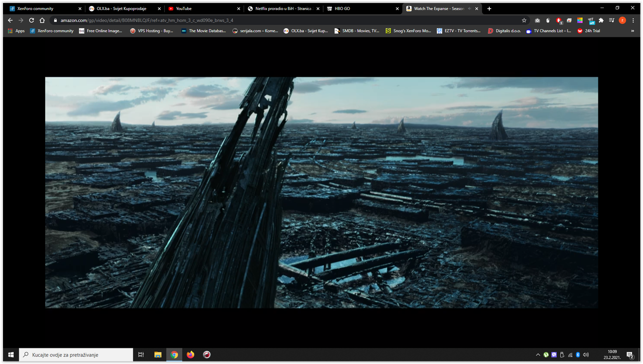Viewport: 643px width, 364px height.
Task: Open the browser home page
Action: point(43,20)
